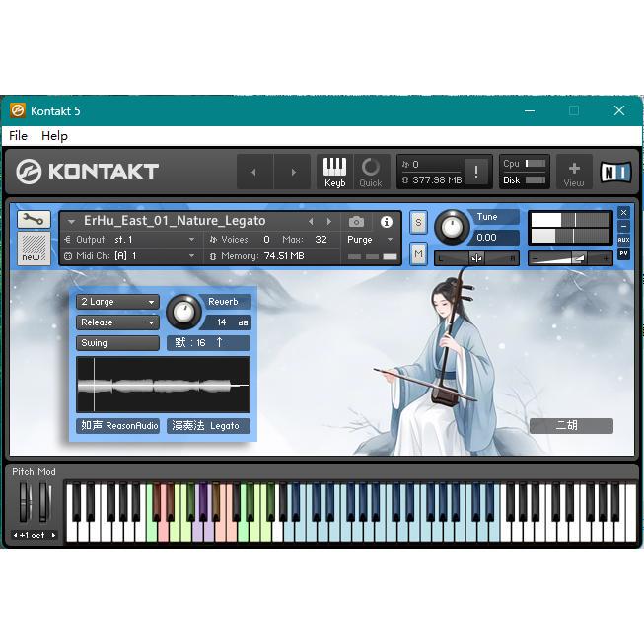Click the waveform display

pos(163,385)
